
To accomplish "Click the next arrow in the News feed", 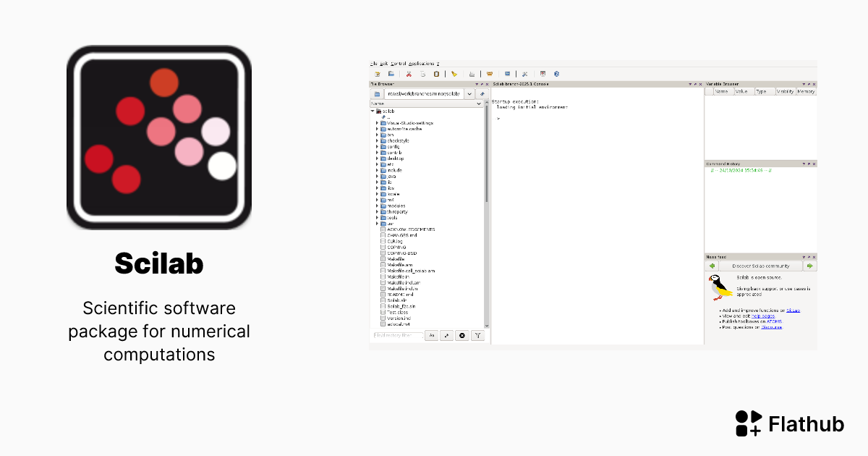I will point(810,266).
